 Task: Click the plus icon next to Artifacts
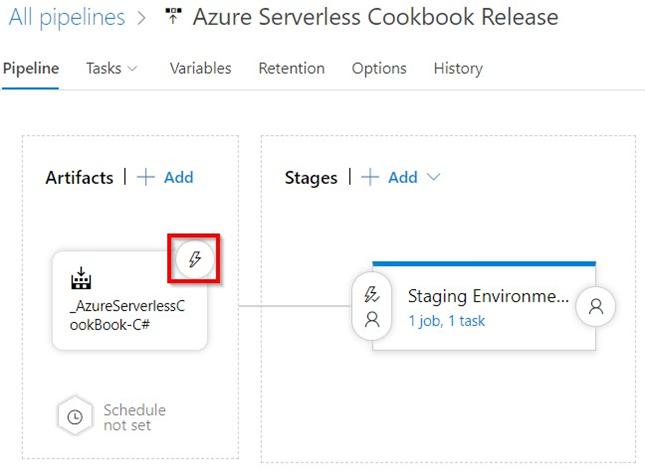coord(146,177)
